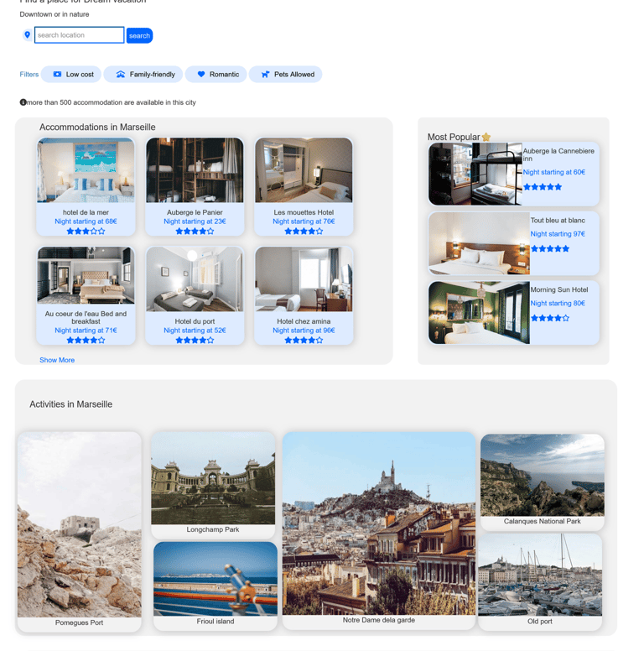Screen dimensions: 644x651
Task: Click inside the search location field
Action: click(80, 35)
